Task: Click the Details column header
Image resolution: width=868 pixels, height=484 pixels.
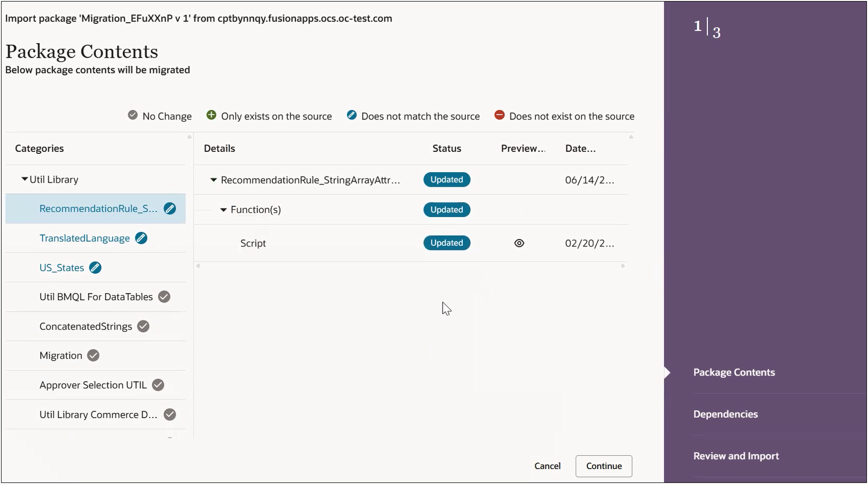Action: pos(219,148)
